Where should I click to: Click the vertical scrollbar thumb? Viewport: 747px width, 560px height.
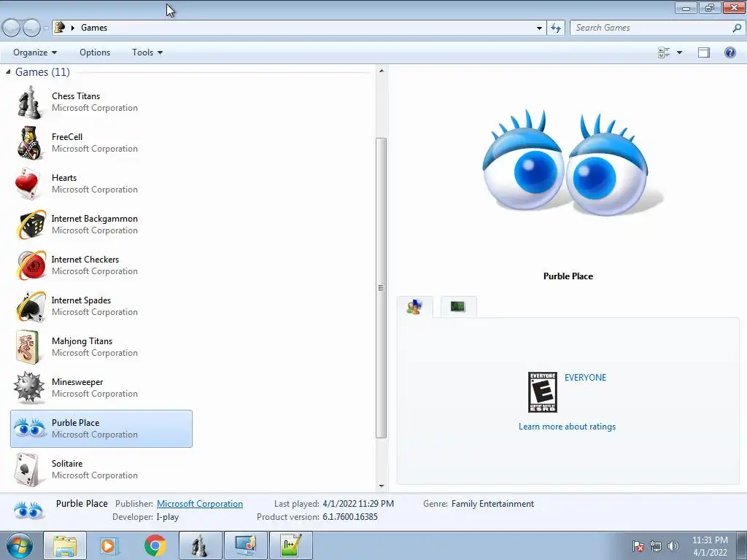(x=381, y=287)
